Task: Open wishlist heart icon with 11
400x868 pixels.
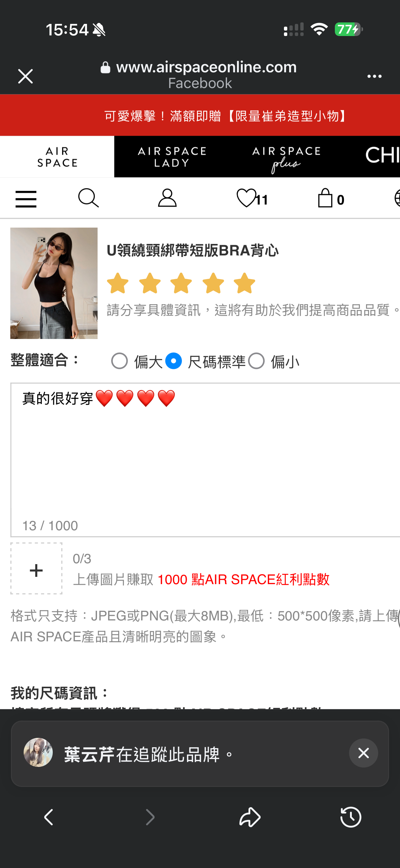Action: (x=252, y=198)
